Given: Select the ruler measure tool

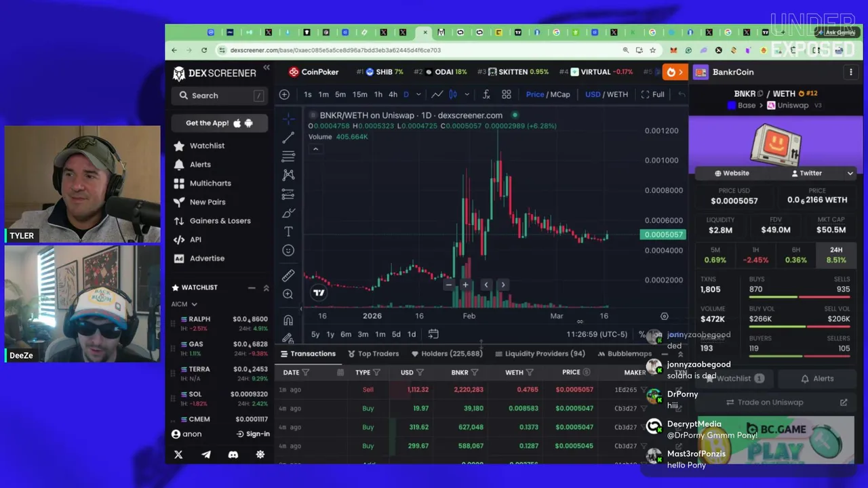Looking at the screenshot, I should [288, 275].
